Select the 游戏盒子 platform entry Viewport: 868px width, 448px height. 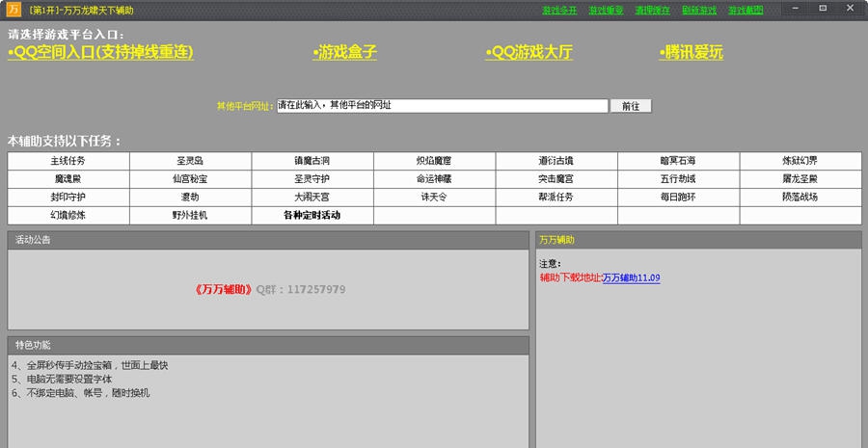pyautogui.click(x=344, y=52)
